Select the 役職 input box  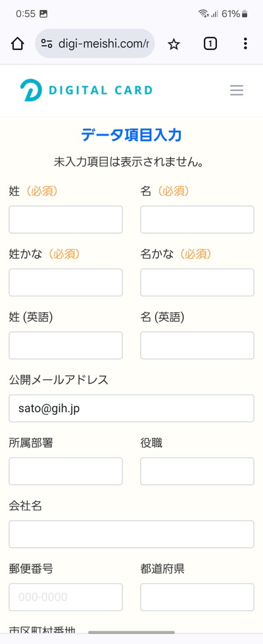point(197,471)
